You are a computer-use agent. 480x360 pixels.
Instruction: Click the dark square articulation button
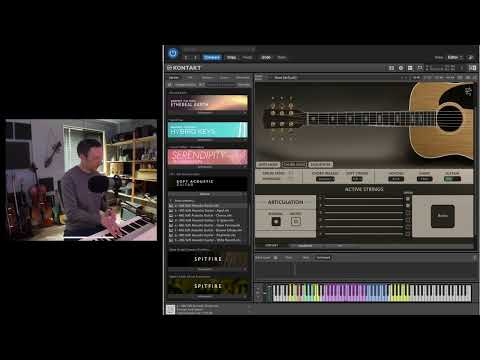click(x=276, y=221)
